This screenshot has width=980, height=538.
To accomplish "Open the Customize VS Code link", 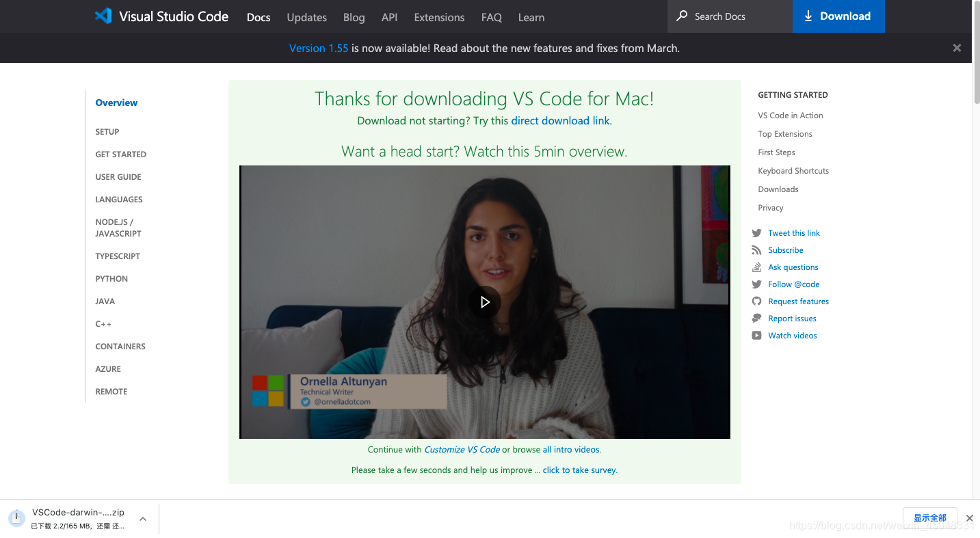I will click(x=462, y=449).
